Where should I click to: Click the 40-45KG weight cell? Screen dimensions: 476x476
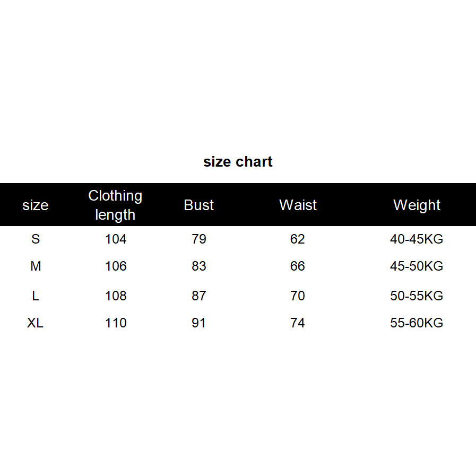(417, 239)
